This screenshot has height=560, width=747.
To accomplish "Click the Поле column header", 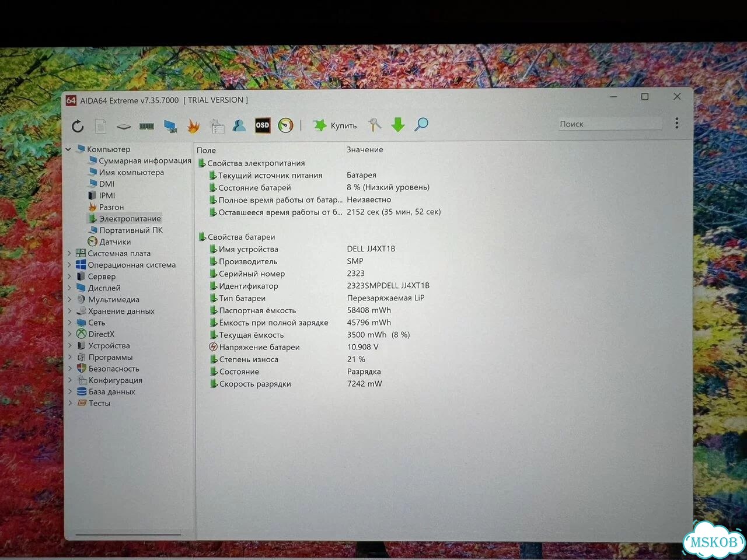I will point(206,150).
